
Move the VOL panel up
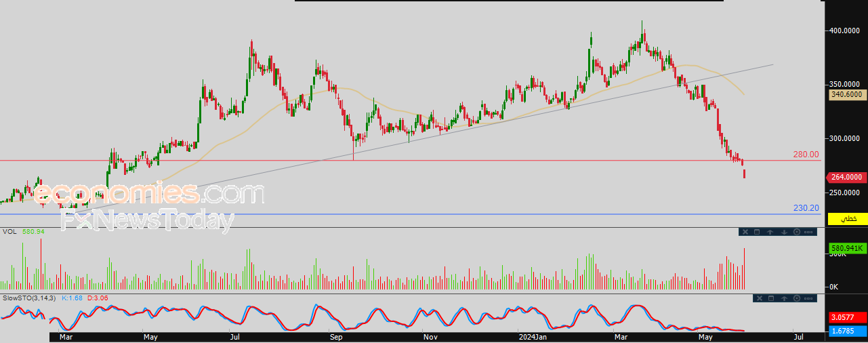coord(770,232)
